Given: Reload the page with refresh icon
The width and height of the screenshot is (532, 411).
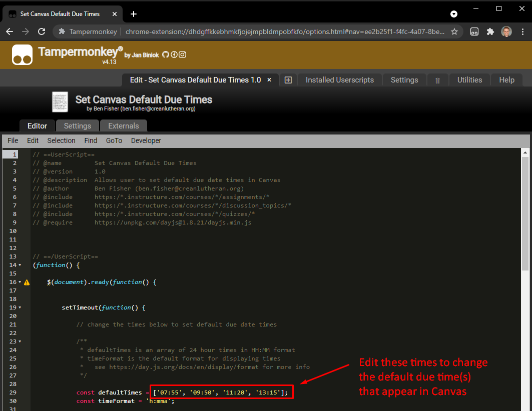Looking at the screenshot, I should point(42,31).
